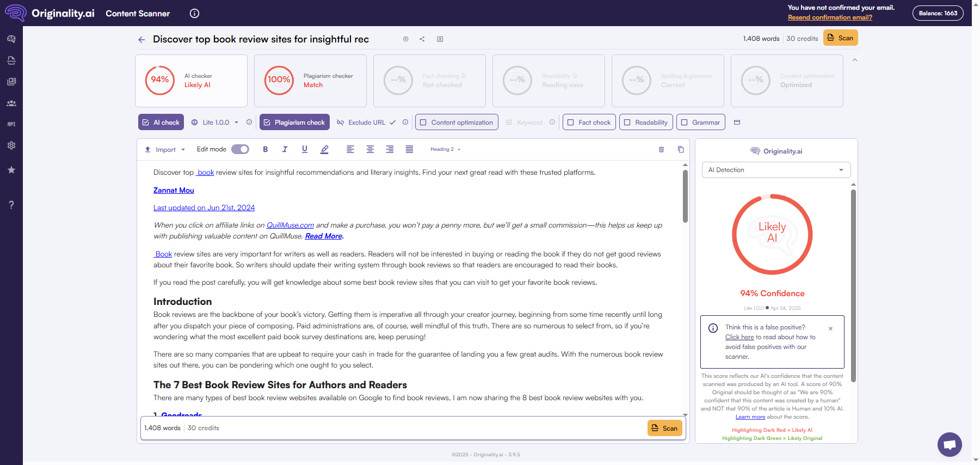The height and width of the screenshot is (465, 980).
Task: Click the Balance: 1663 button
Action: 938,13
